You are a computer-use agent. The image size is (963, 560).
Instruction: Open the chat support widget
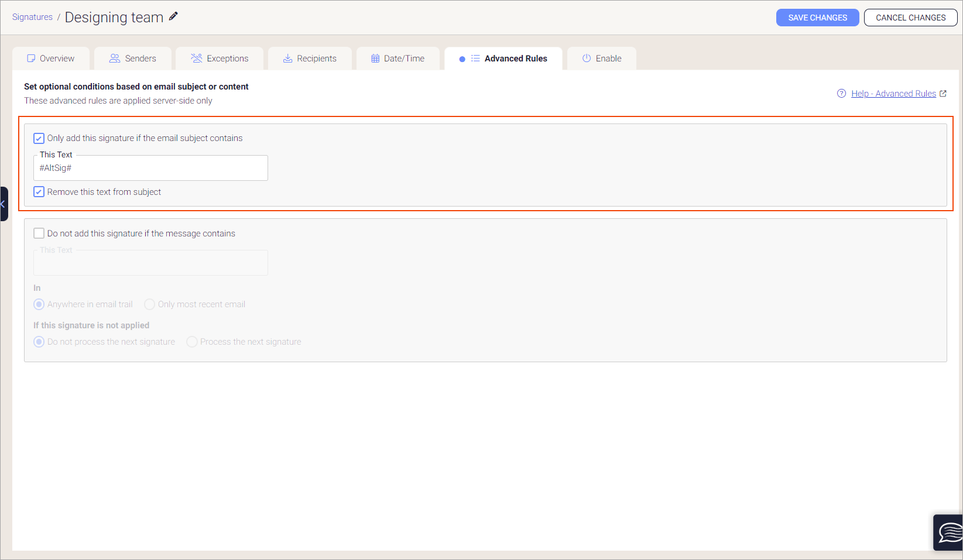pyautogui.click(x=948, y=532)
